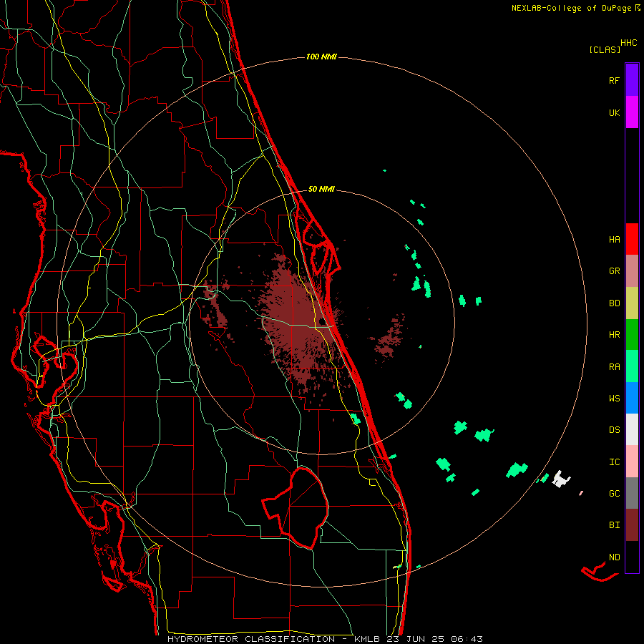Click the Lake Okeechobee outline on the map
The height and width of the screenshot is (644, 644).
click(x=296, y=507)
